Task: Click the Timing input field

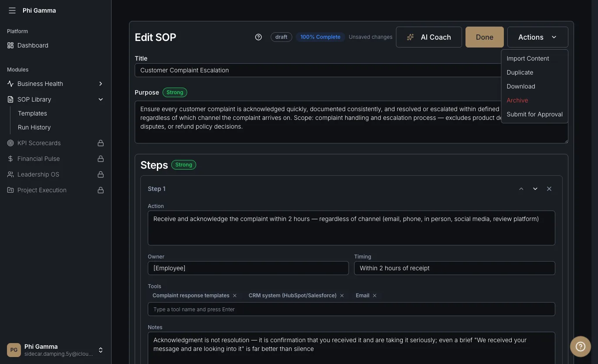Action: click(455, 268)
